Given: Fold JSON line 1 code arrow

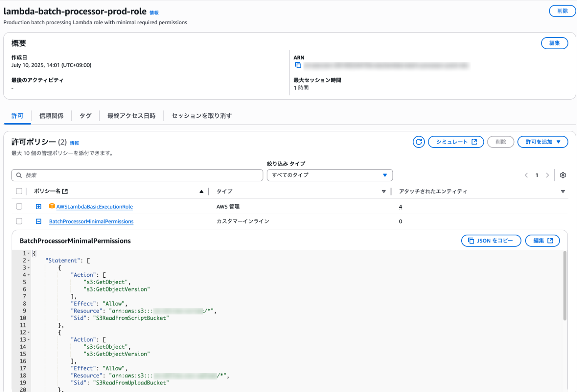Looking at the screenshot, I should tap(28, 254).
